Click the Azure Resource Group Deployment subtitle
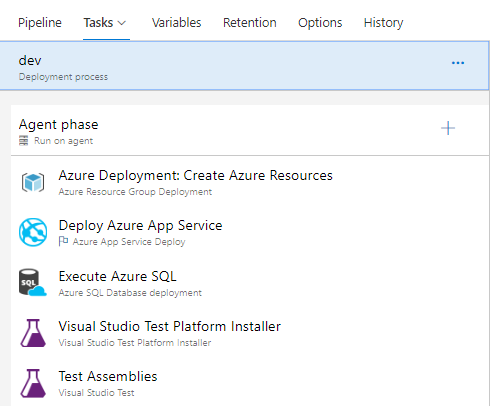The height and width of the screenshot is (406, 490). pos(135,192)
